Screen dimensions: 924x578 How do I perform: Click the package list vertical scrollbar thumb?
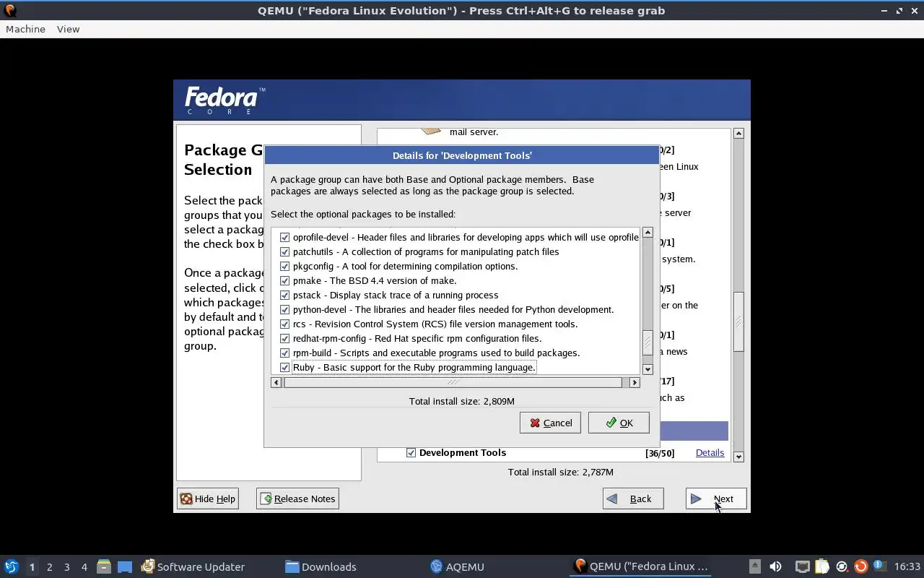(x=648, y=342)
